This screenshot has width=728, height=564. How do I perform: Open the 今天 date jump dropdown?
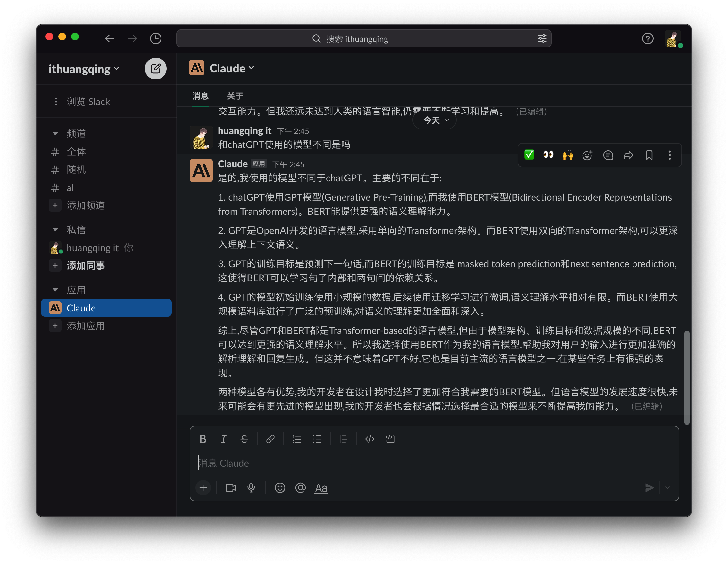(x=434, y=120)
